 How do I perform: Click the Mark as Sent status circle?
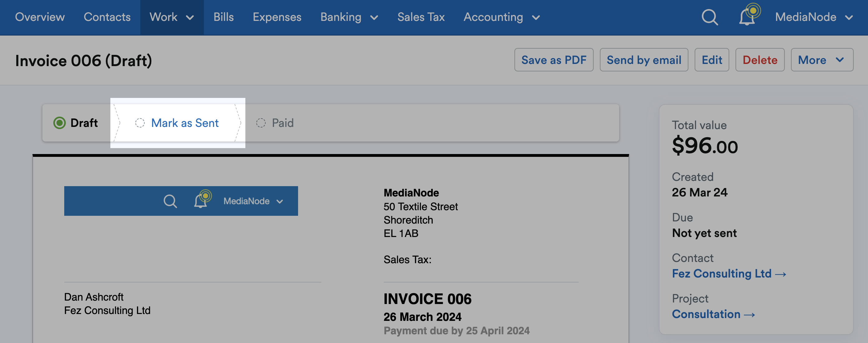[x=140, y=123]
